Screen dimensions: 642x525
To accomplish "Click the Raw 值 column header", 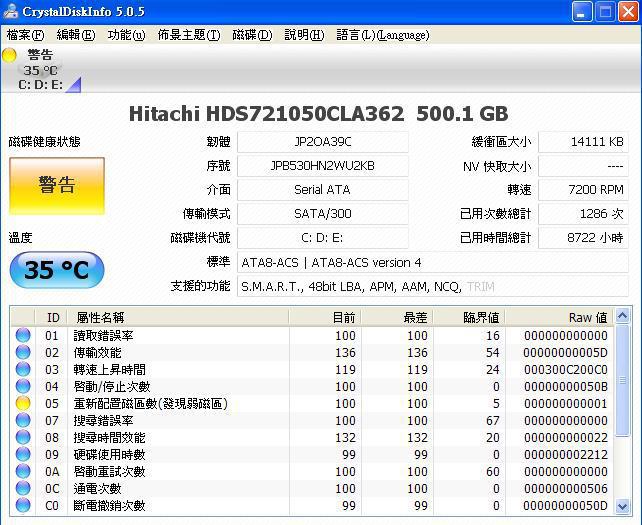I will coord(560,318).
